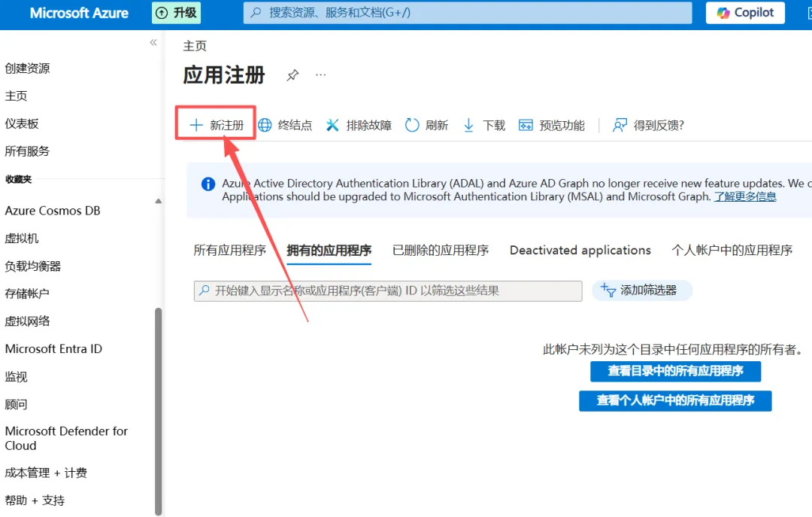Click the Download arrow icon
This screenshot has height=517, width=812.
(468, 125)
